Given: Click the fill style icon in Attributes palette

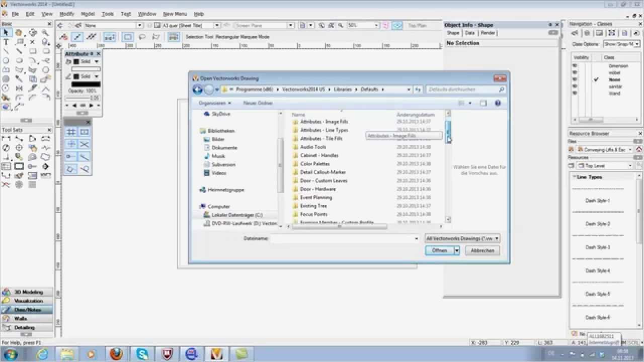Looking at the screenshot, I should pos(69,61).
